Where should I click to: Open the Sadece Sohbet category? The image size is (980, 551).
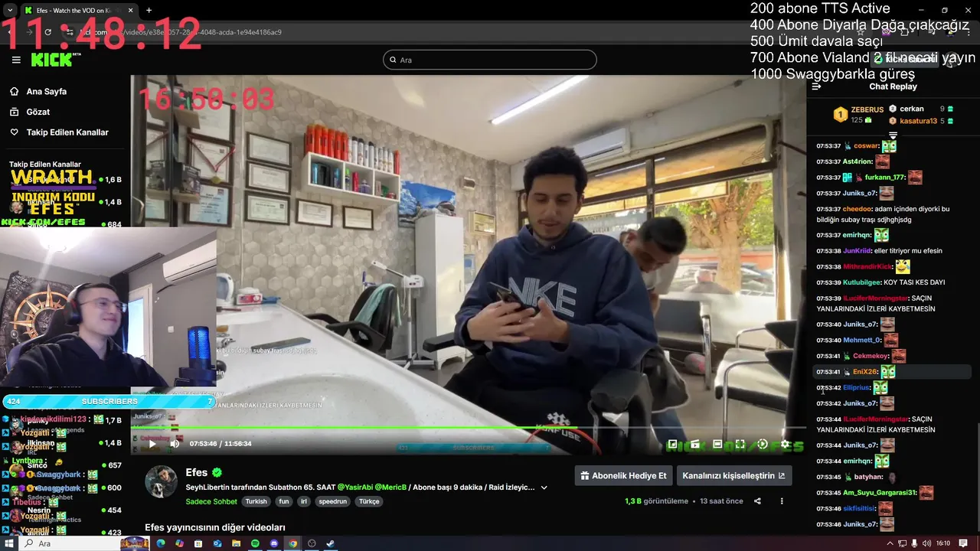[211, 501]
